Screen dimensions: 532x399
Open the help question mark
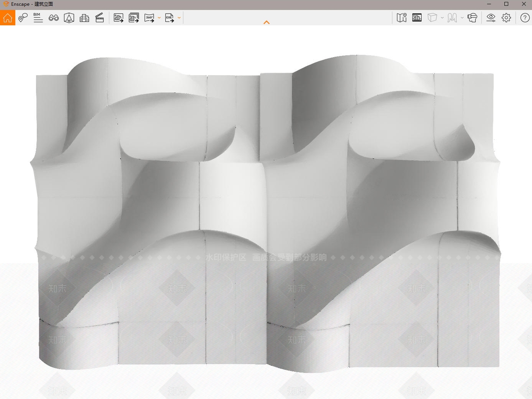(x=525, y=18)
